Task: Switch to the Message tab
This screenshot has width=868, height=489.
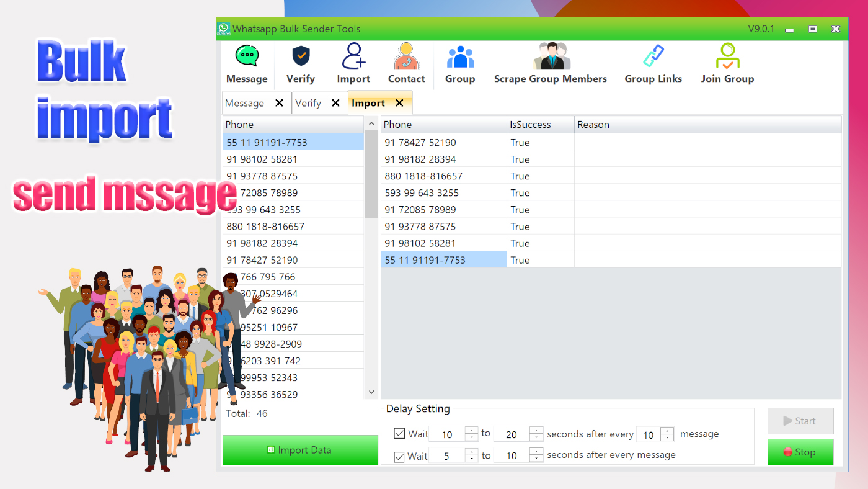Action: tap(245, 103)
